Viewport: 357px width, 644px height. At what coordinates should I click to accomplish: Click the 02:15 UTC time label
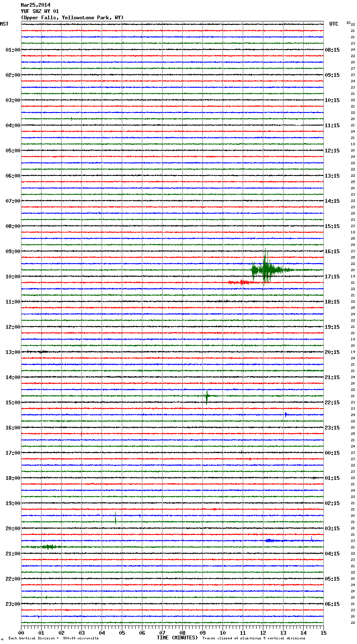coord(332,503)
